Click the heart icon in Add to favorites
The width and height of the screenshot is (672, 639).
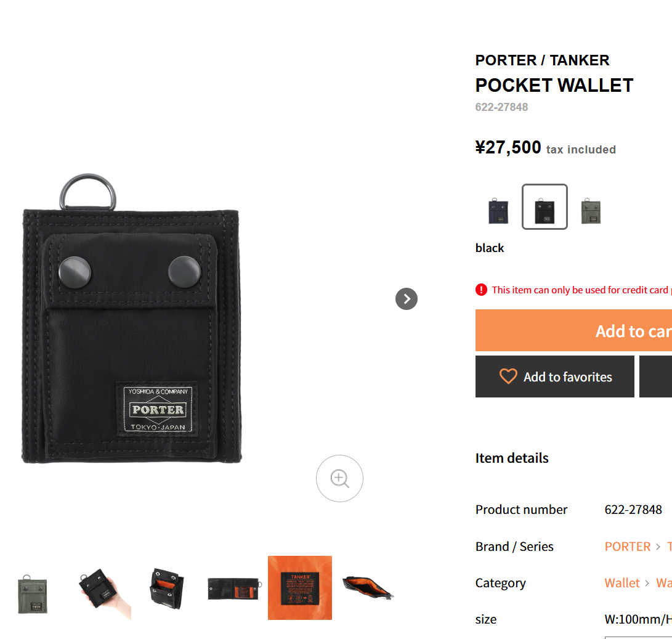click(508, 376)
